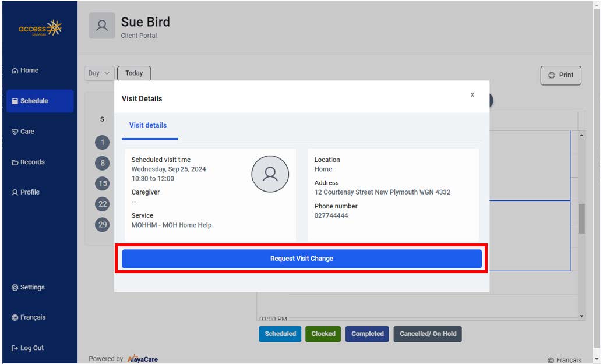Click Request Visit Change button
The width and height of the screenshot is (603, 364).
click(x=302, y=259)
